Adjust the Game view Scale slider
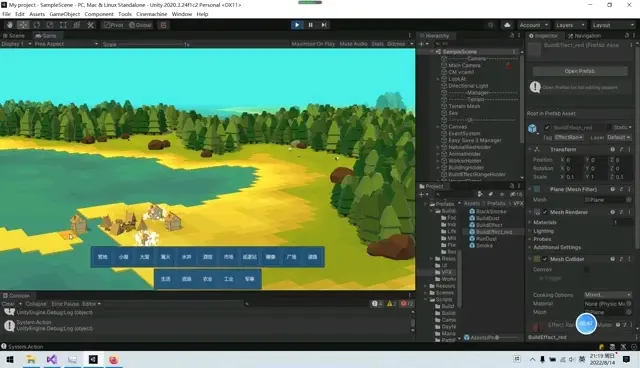The height and width of the screenshot is (368, 640). pyautogui.click(x=150, y=44)
